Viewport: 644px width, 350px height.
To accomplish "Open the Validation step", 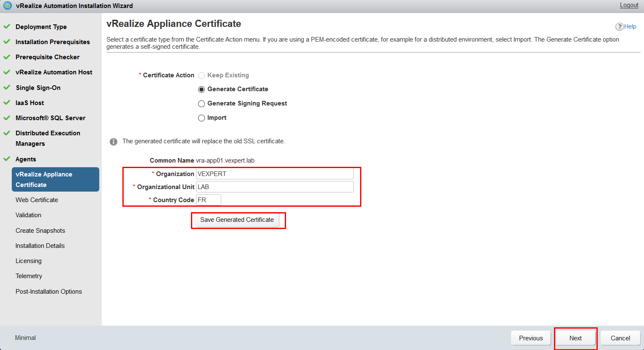I will click(x=29, y=215).
